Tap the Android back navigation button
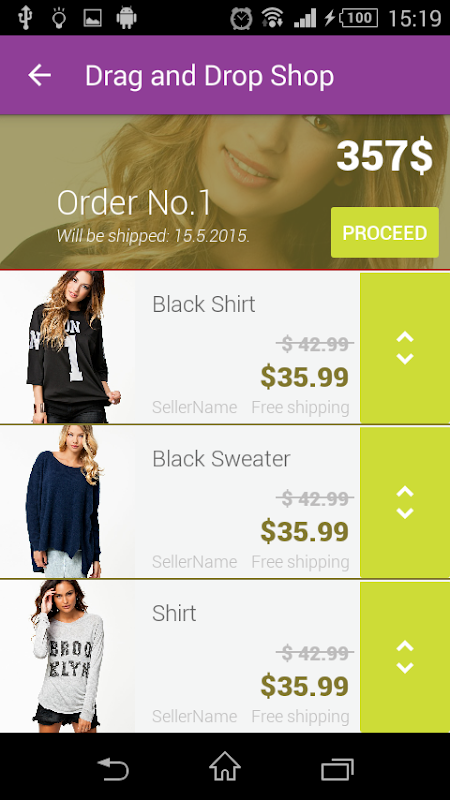450x800 pixels. tap(113, 768)
